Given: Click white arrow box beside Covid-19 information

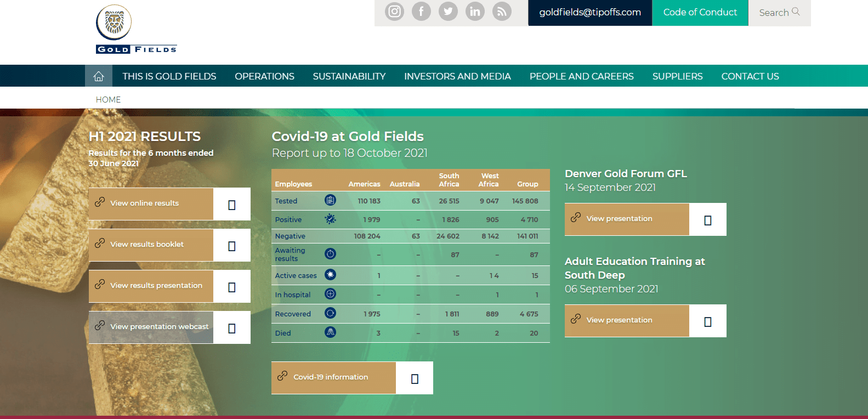Looking at the screenshot, I should pyautogui.click(x=415, y=378).
